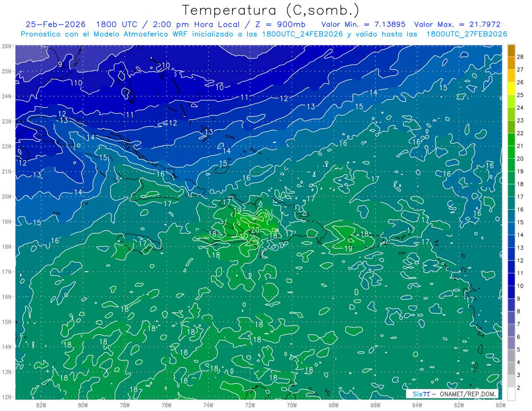Click the "ONAMET/REP.DOM." credit label
The image size is (532, 411).
[x=469, y=394]
